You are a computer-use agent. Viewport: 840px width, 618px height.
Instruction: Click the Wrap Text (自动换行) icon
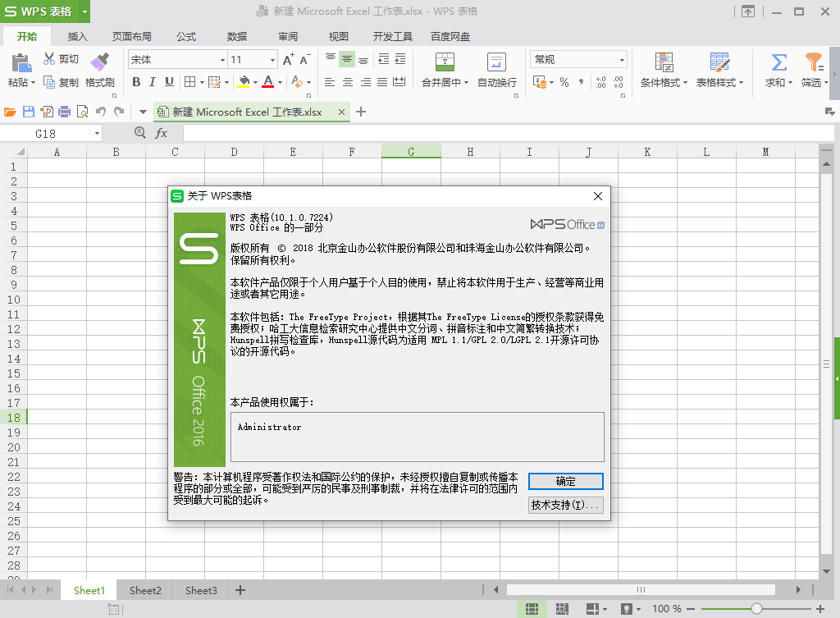pos(496,62)
